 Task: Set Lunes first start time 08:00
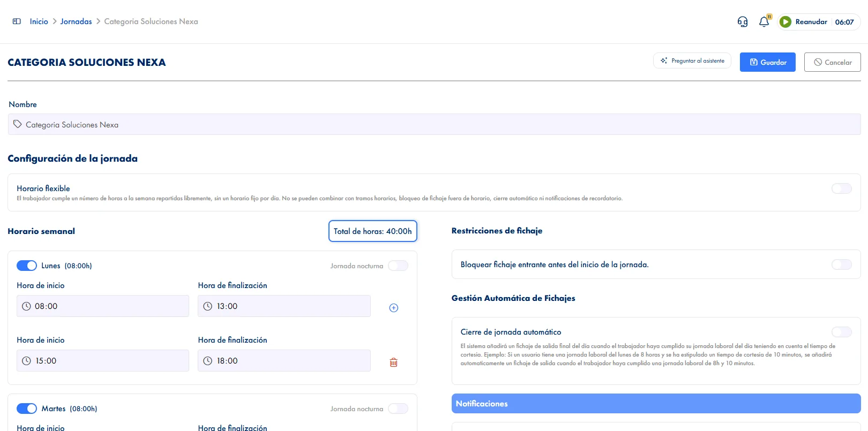103,306
